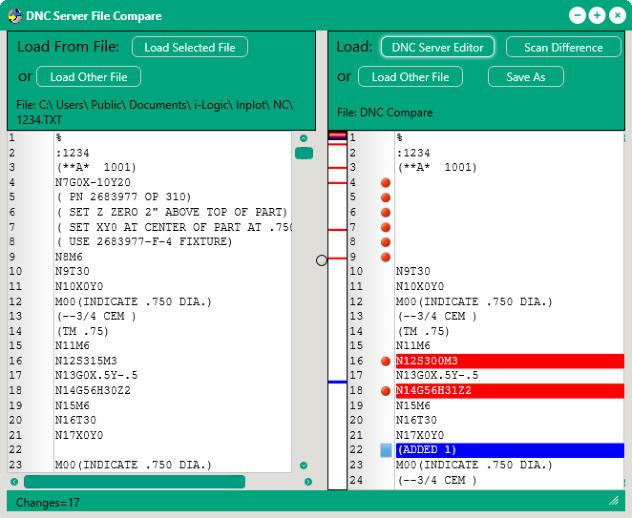Image resolution: width=632 pixels, height=518 pixels.
Task: Click the blue added-line marker on line 22
Action: click(x=385, y=451)
